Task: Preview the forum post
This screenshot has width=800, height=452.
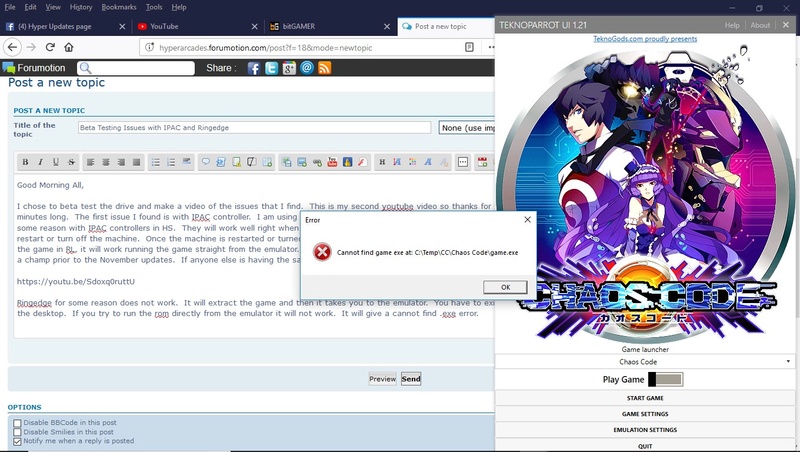Action: 383,379
